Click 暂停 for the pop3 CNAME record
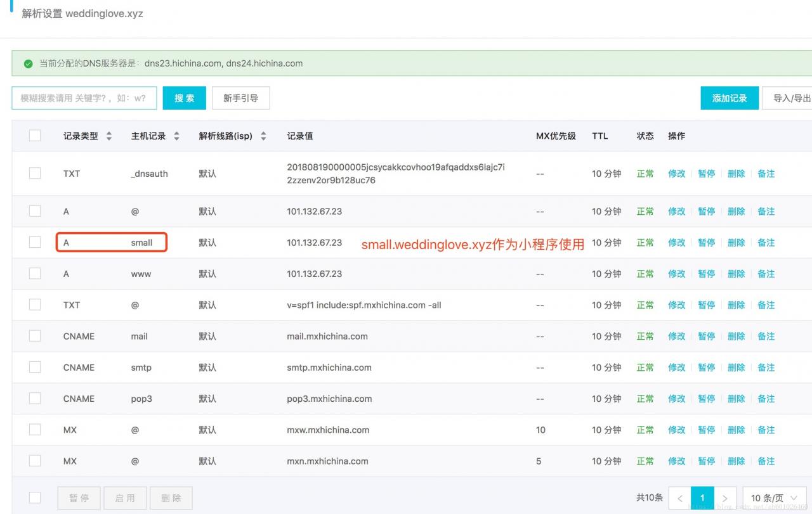 click(707, 399)
